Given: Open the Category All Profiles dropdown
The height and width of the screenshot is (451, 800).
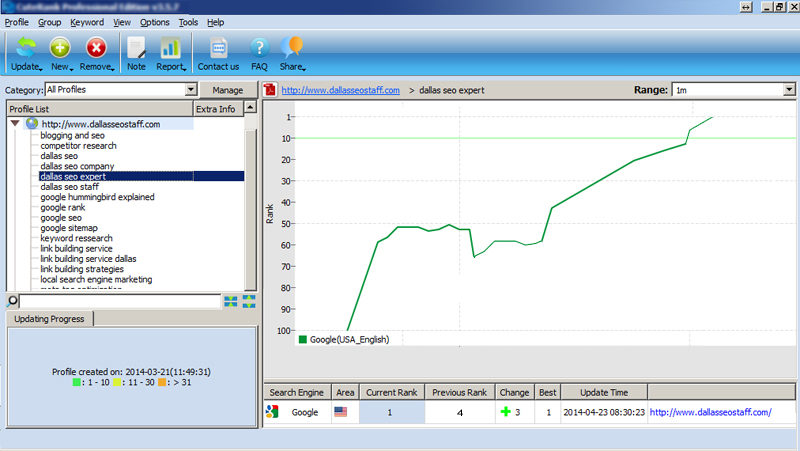Looking at the screenshot, I should point(191,89).
